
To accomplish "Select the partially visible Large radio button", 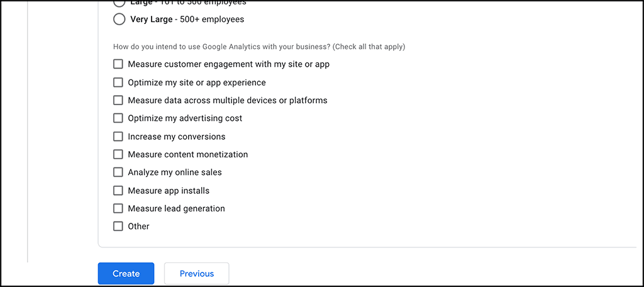I will [x=119, y=3].
